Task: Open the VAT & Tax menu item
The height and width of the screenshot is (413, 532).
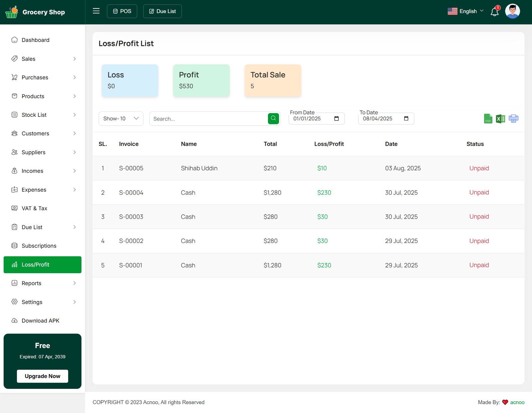Action: [x=43, y=208]
